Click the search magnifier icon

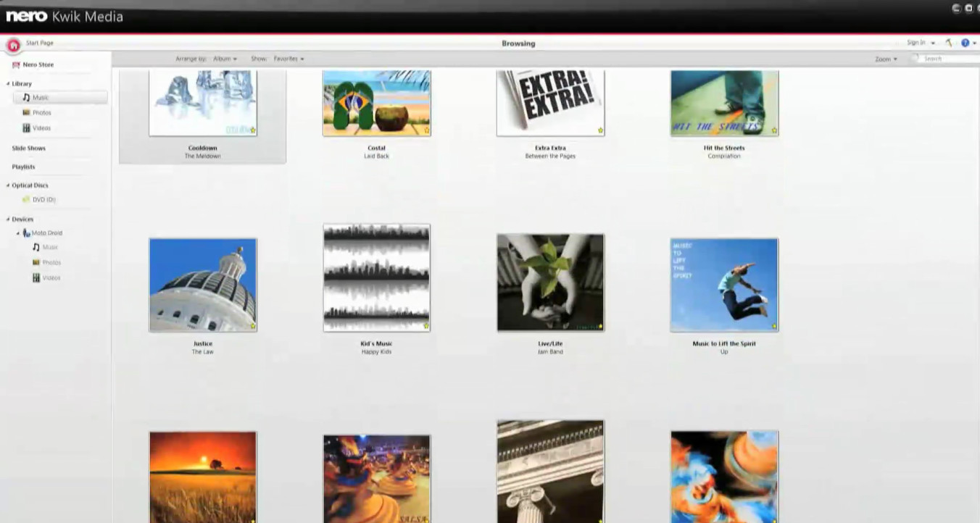915,59
